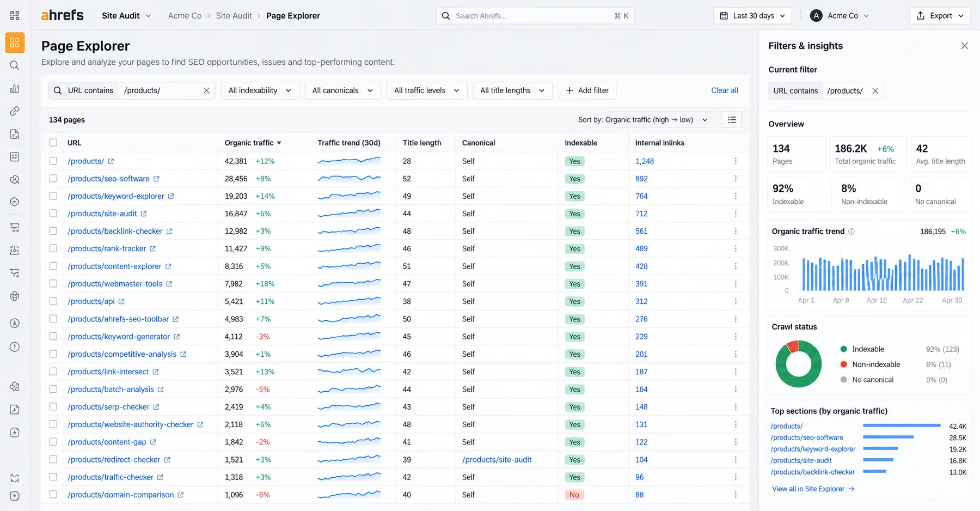Image resolution: width=980 pixels, height=511 pixels.
Task: Click the ahrefs logo
Action: (63, 15)
